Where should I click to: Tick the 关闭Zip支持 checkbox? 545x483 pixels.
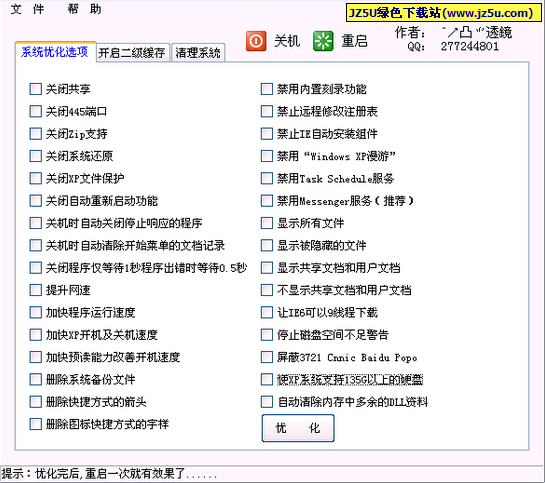(35, 134)
